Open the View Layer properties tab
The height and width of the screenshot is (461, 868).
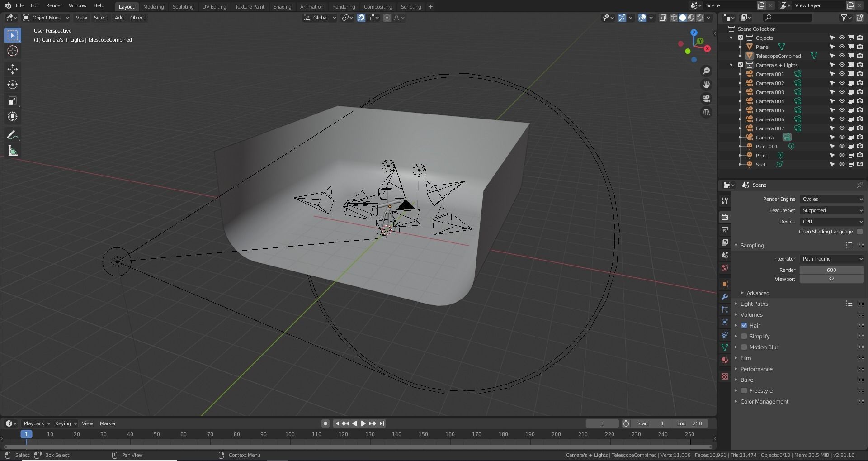725,242
